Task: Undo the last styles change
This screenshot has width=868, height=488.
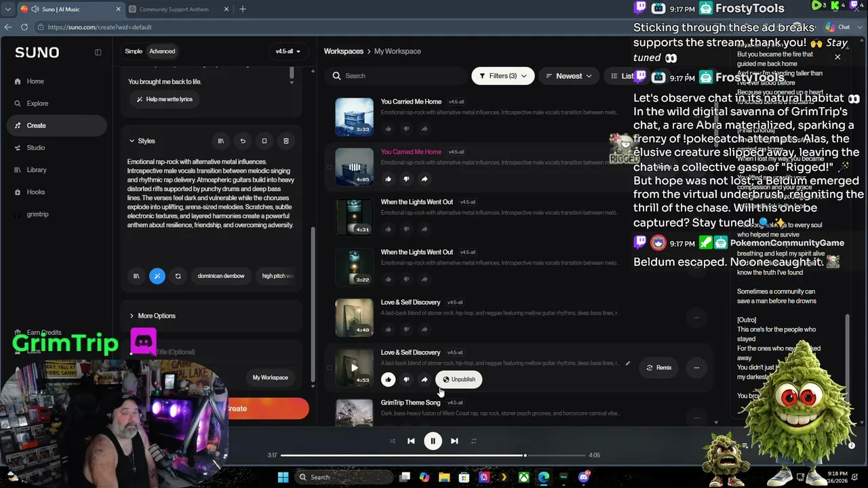Action: pos(243,141)
